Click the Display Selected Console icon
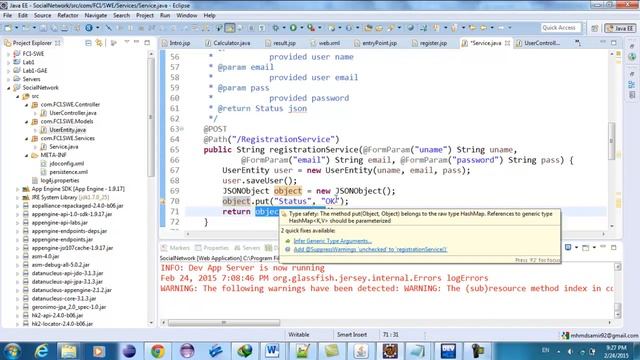 pyautogui.click(x=568, y=247)
